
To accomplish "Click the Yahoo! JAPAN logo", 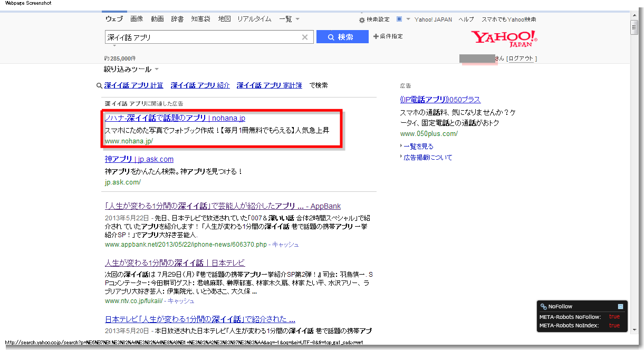I will (504, 39).
